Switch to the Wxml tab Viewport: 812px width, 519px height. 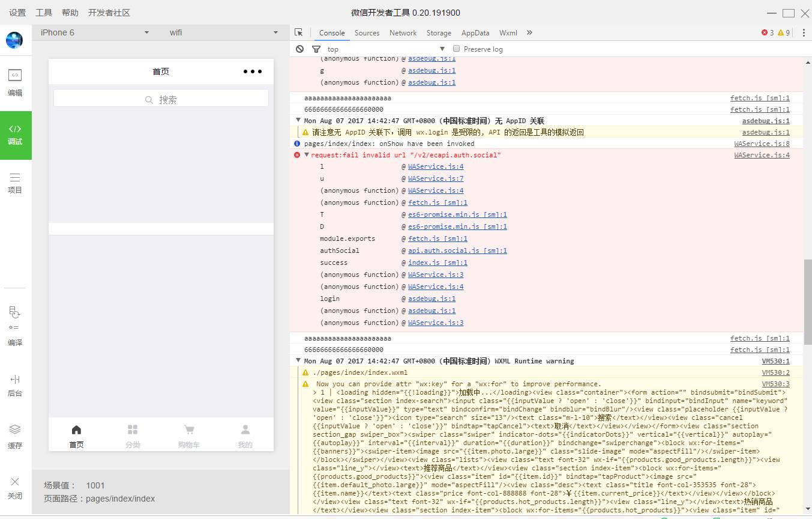pos(508,33)
